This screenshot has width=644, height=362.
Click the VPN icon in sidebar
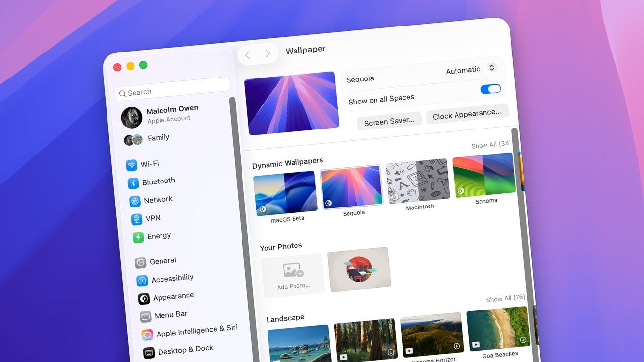(136, 219)
